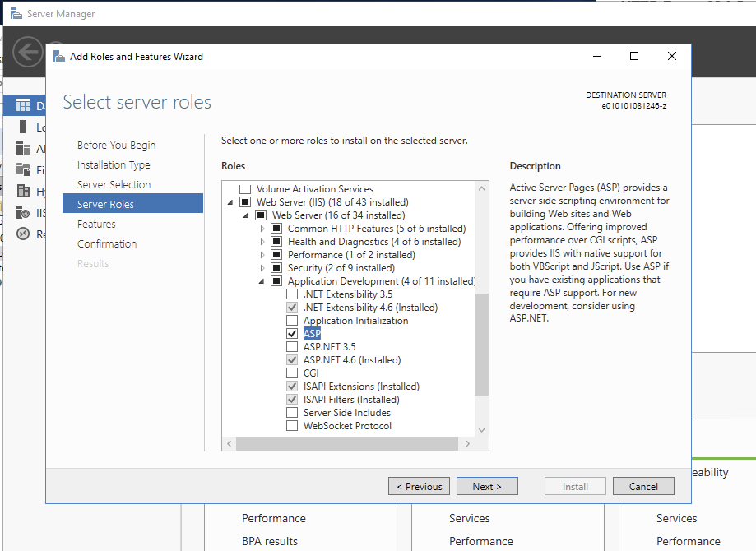Maximize the Add Roles wizard window
The width and height of the screenshot is (756, 551).
coord(634,56)
